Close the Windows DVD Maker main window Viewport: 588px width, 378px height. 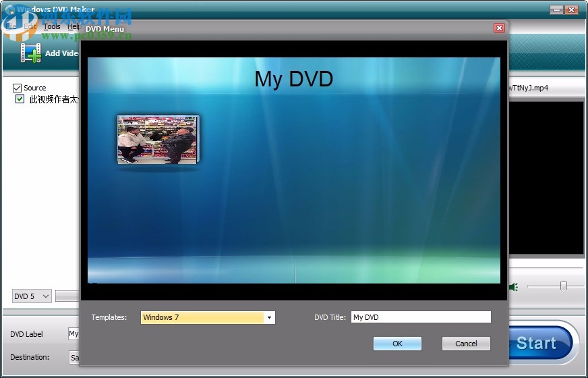[571, 9]
